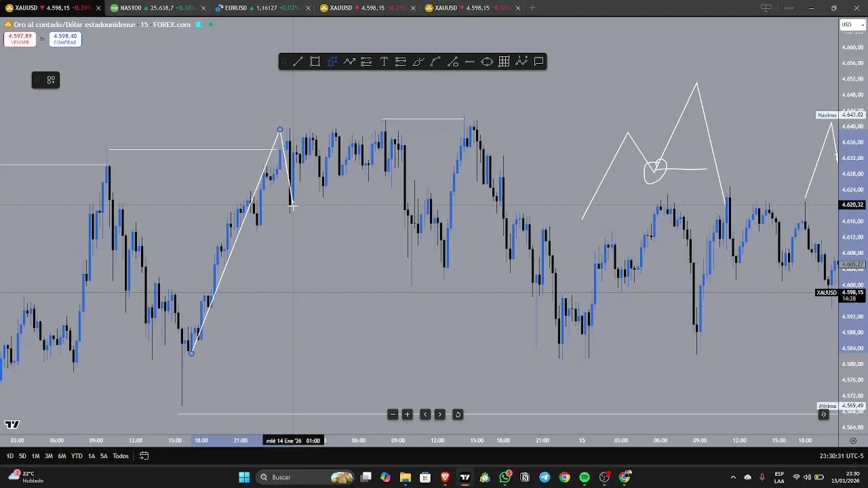Click the Máximo 4.643,02 price label
Image resolution: width=868 pixels, height=488 pixels.
(x=840, y=115)
